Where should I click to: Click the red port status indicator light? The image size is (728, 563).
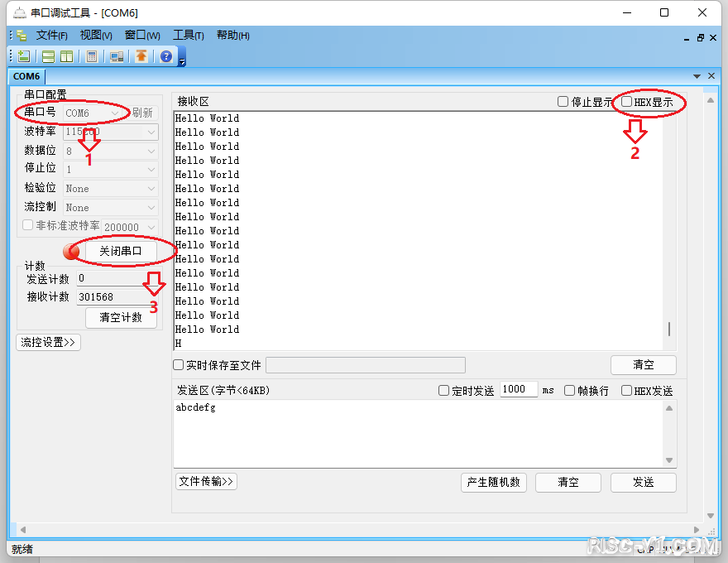pos(71,252)
